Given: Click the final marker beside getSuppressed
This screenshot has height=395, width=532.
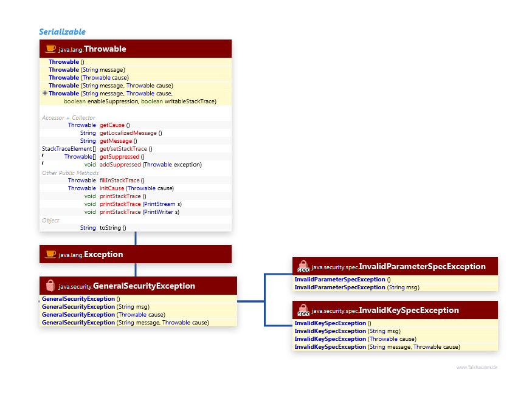Looking at the screenshot, I should (43, 156).
